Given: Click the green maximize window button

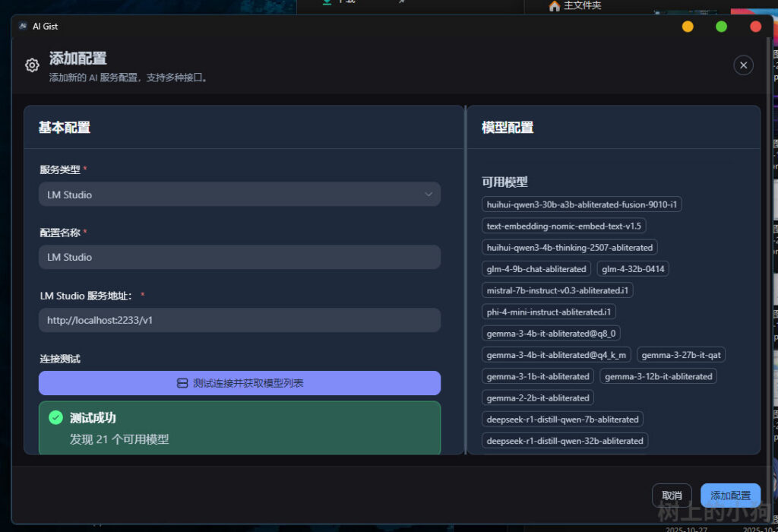Looking at the screenshot, I should click(722, 27).
